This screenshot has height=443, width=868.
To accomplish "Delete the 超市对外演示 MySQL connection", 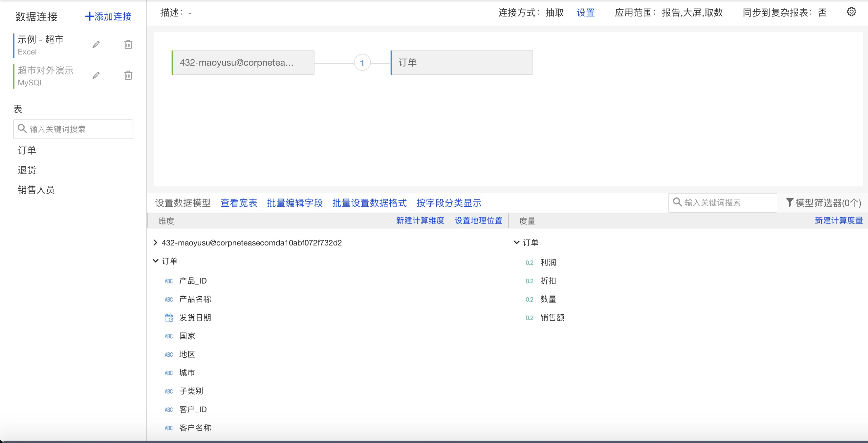I will pos(128,75).
